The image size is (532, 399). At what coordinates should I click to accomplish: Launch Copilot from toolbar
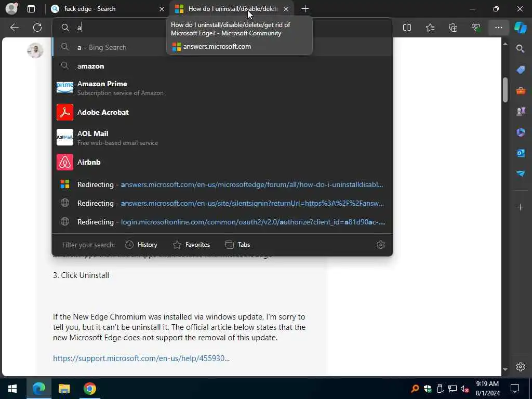(x=521, y=28)
